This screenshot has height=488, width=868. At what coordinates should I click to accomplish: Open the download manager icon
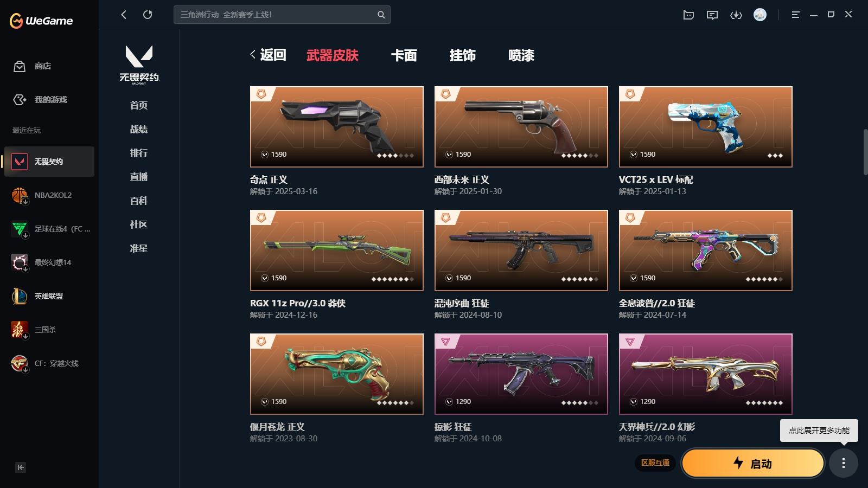tap(736, 15)
